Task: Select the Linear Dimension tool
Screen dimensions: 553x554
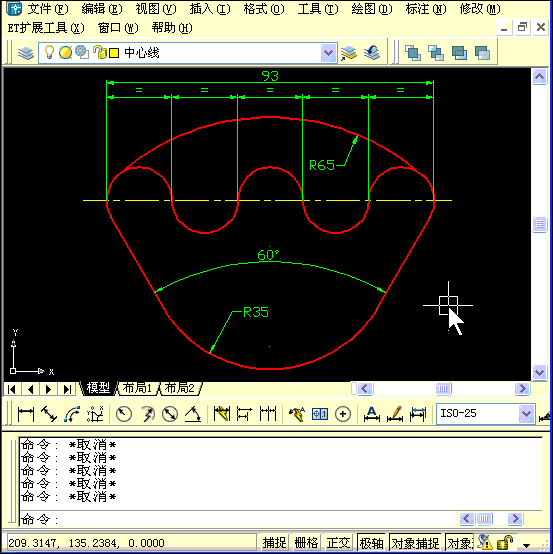Action: click(26, 414)
